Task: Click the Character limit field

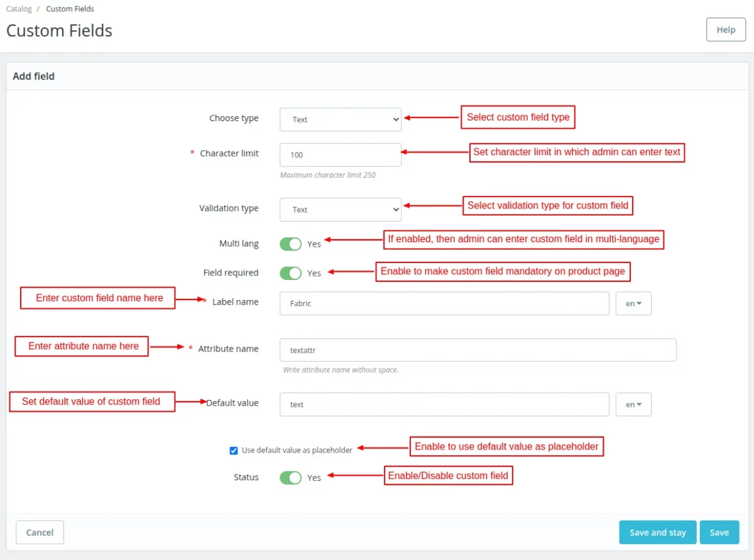Action: [x=341, y=154]
